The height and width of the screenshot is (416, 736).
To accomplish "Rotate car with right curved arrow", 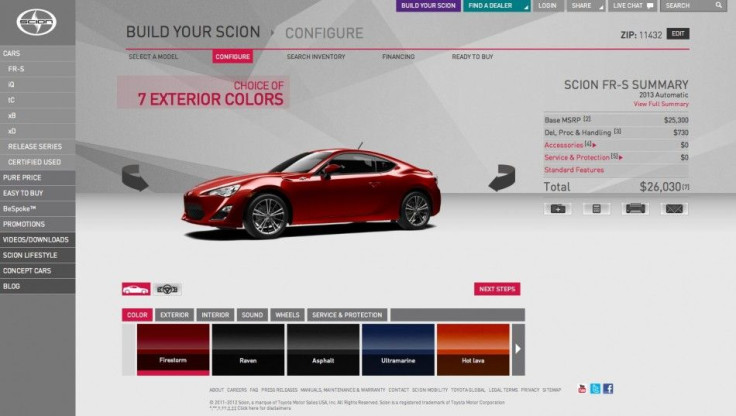I will tap(502, 177).
